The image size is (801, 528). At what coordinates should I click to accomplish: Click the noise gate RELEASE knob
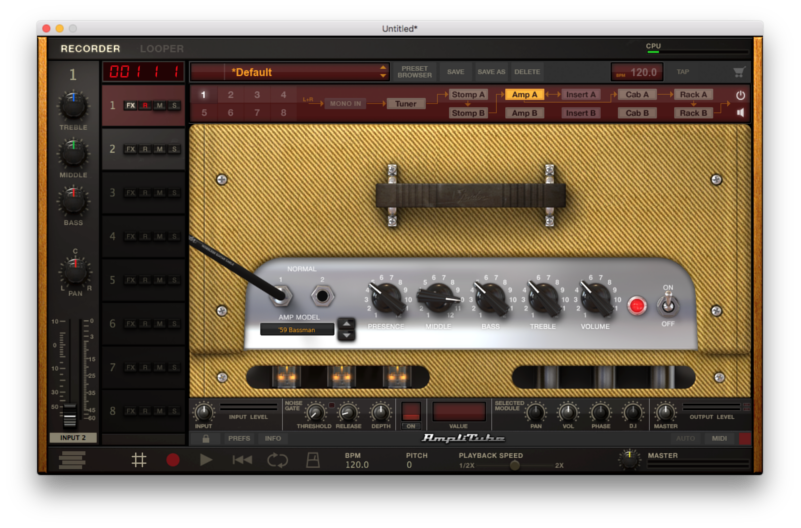(x=348, y=413)
